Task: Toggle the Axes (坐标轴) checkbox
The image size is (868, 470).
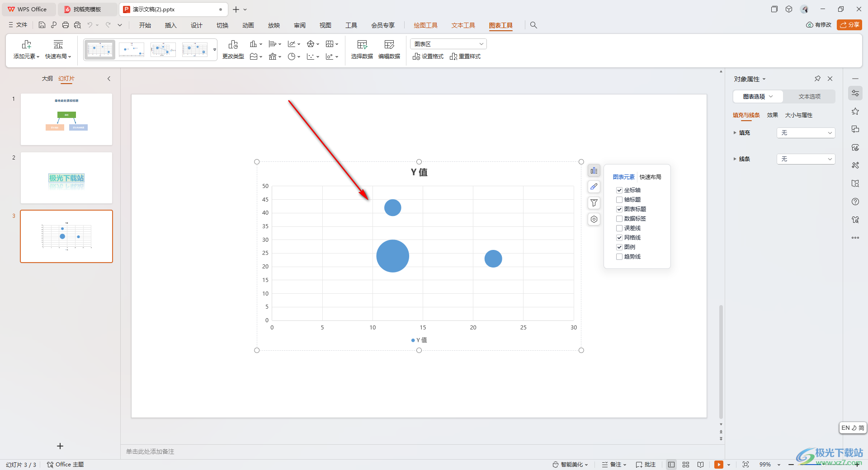Action: coord(619,190)
